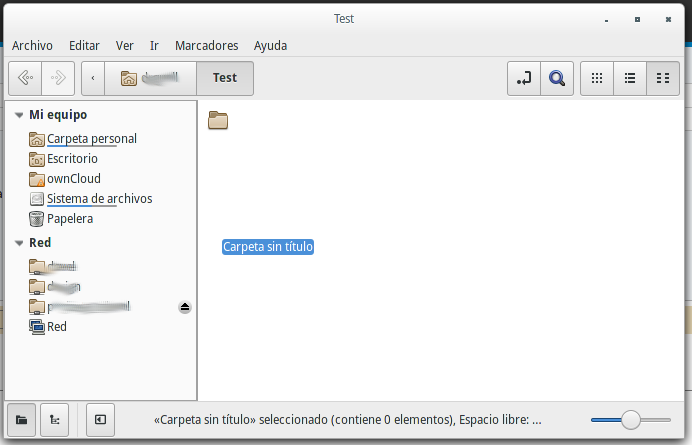Click the new folder icon in file area
The width and height of the screenshot is (692, 445).
[218, 121]
